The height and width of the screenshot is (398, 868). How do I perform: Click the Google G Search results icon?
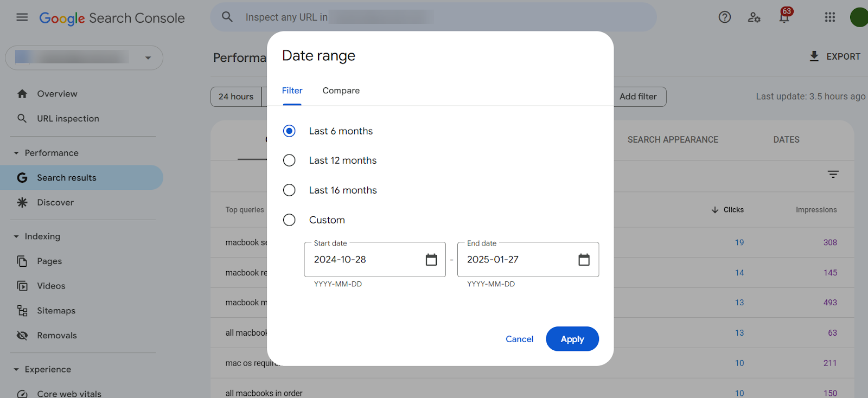pos(22,178)
